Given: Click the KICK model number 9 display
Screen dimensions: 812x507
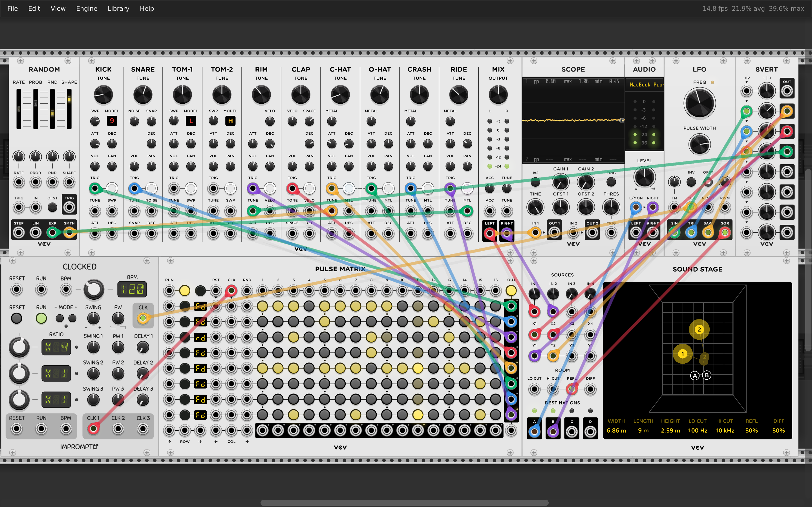Looking at the screenshot, I should pyautogui.click(x=112, y=121).
